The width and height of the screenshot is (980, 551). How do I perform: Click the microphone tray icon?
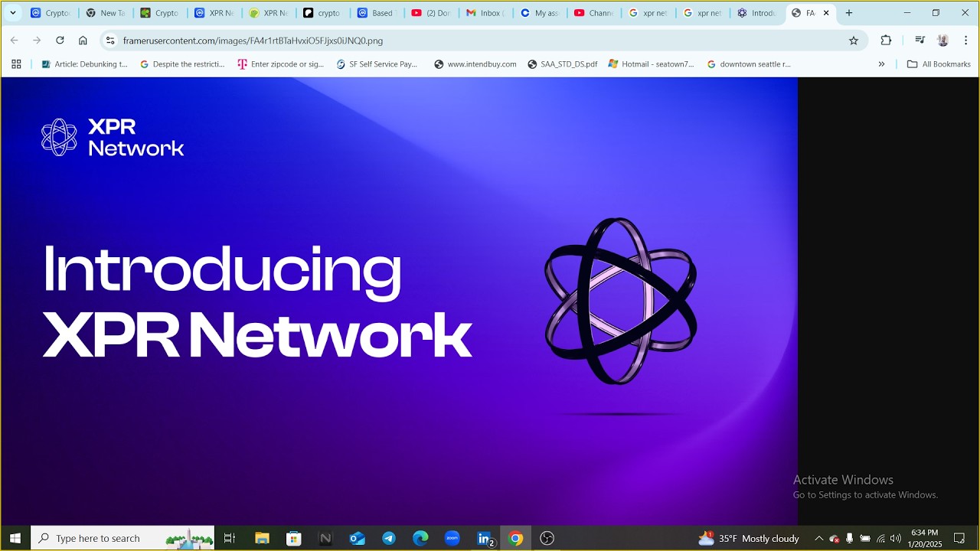[850, 538]
